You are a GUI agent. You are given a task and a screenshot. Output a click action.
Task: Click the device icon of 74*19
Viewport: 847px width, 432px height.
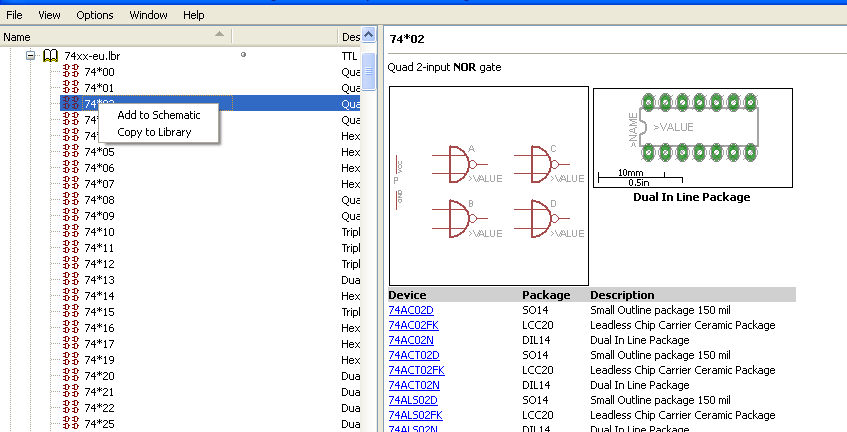(x=71, y=359)
